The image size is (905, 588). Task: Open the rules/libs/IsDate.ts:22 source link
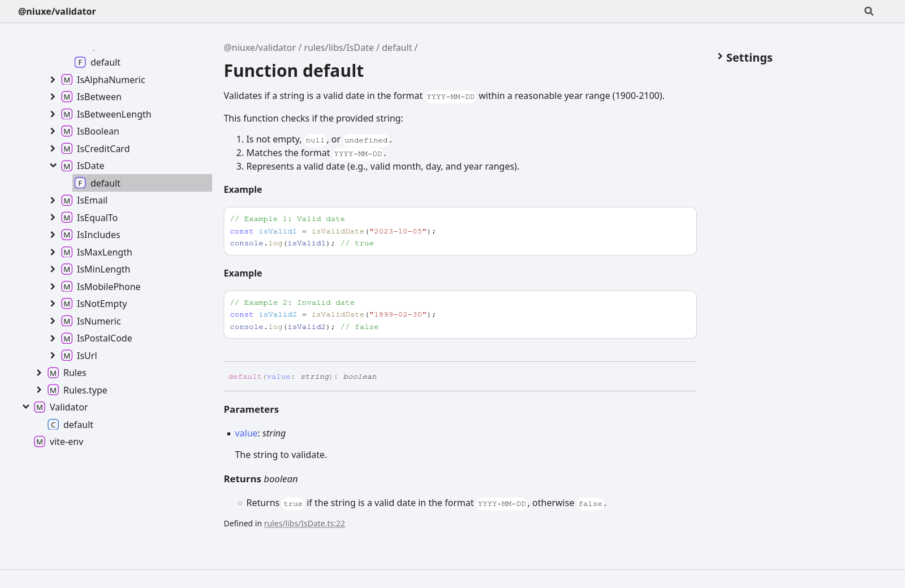(x=304, y=524)
